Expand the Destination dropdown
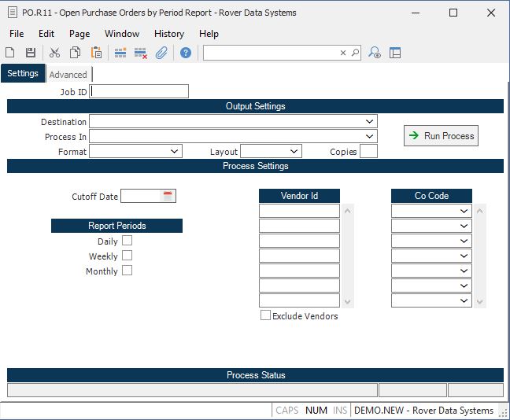Screen dimensions: 510x420 [369, 122]
